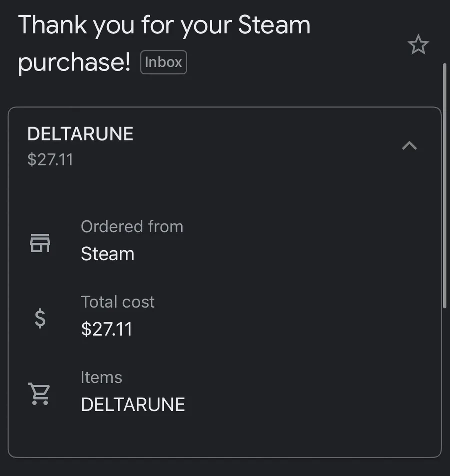Screen dimensions: 450x476
Task: Open the DELTARUNE item under Items
Action: point(133,404)
